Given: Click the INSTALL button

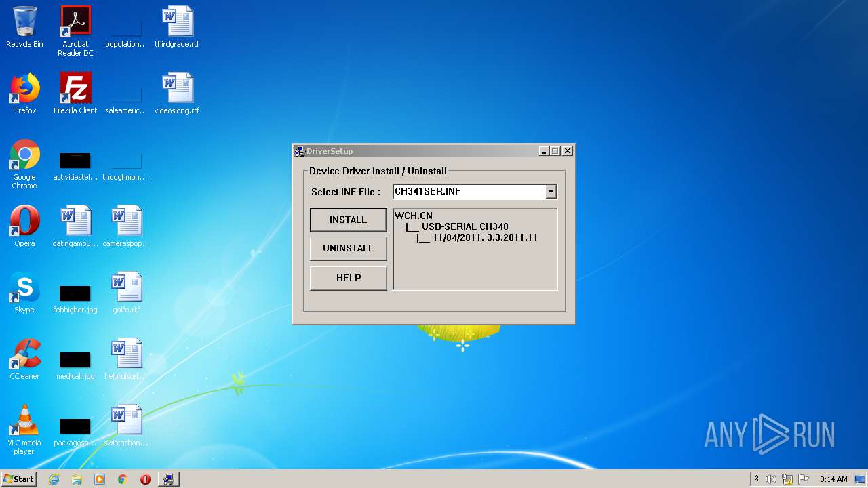Looking at the screenshot, I should [x=348, y=220].
